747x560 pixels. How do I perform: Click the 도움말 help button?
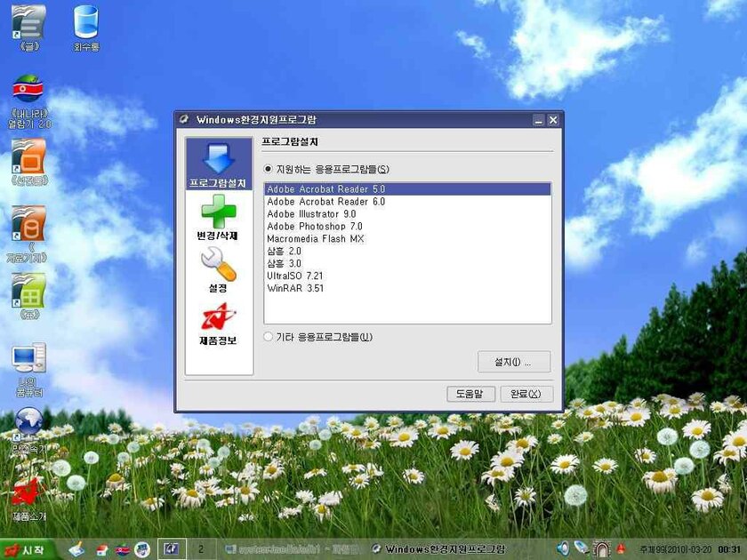[470, 394]
